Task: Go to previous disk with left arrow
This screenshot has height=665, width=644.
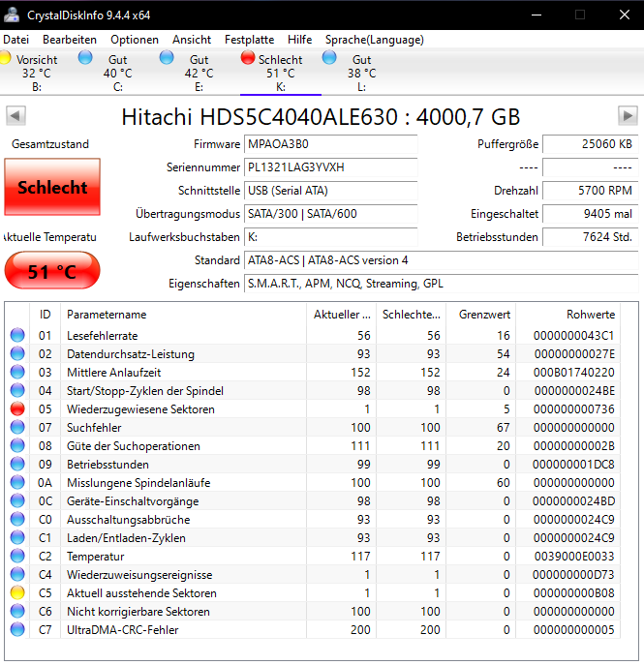Action: (x=16, y=116)
